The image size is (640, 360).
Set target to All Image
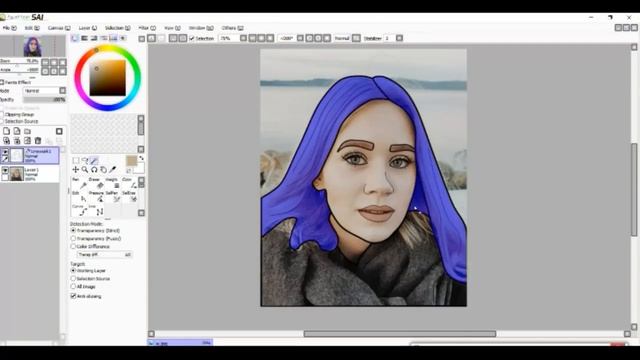(73, 287)
